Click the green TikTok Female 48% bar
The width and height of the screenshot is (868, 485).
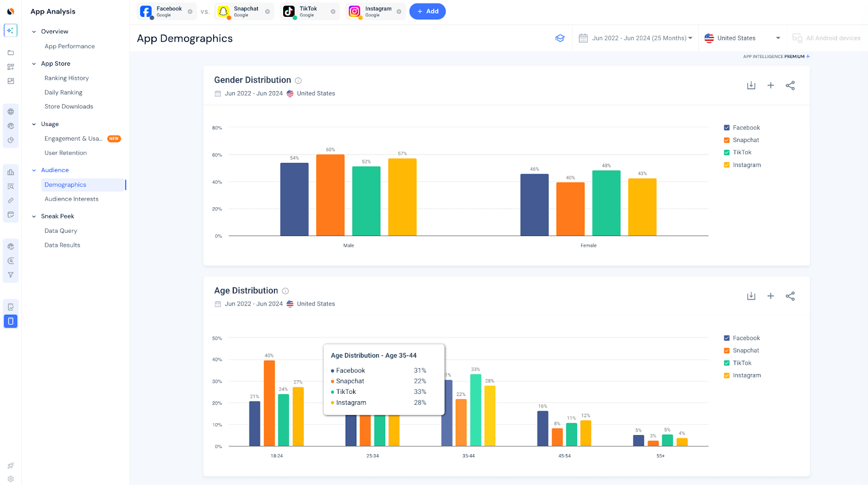tap(607, 203)
